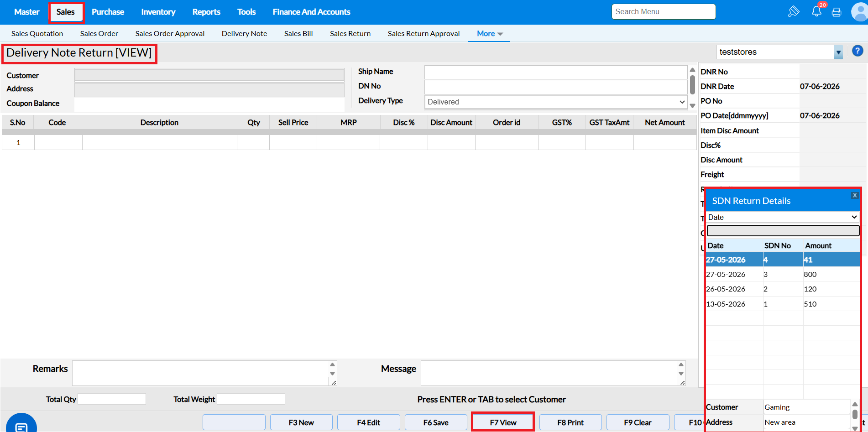Click the F6 Save button
This screenshot has height=432, width=868.
pyautogui.click(x=436, y=422)
